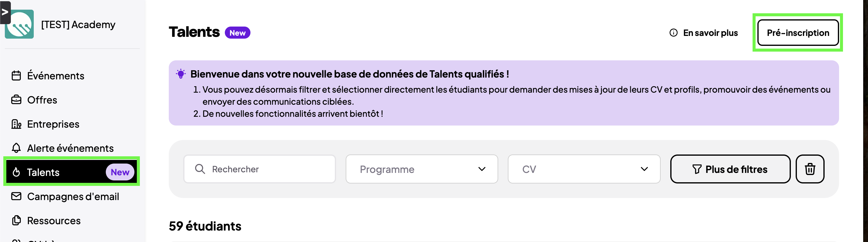Click the bell icon for Alerte événements
Viewport: 868px width, 242px height.
coord(16,148)
